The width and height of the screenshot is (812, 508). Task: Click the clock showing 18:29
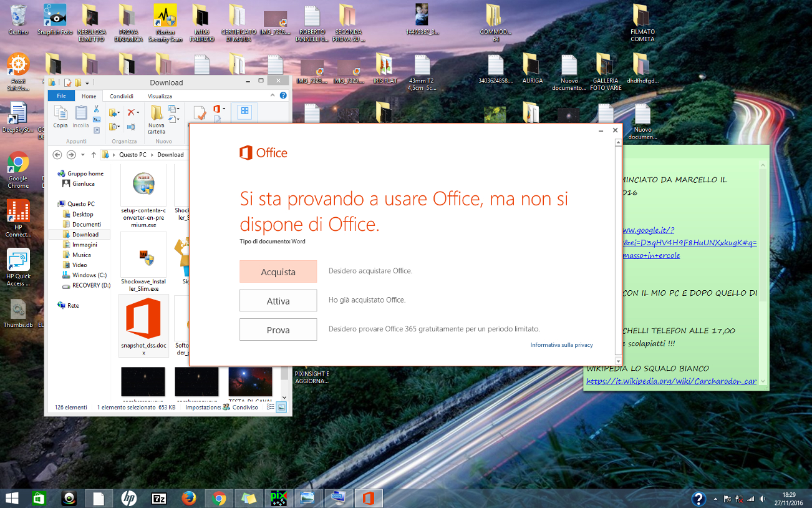789,494
